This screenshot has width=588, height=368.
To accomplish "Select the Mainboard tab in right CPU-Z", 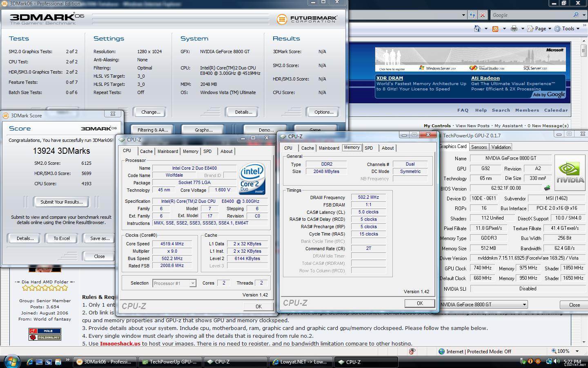I will pyautogui.click(x=329, y=148).
